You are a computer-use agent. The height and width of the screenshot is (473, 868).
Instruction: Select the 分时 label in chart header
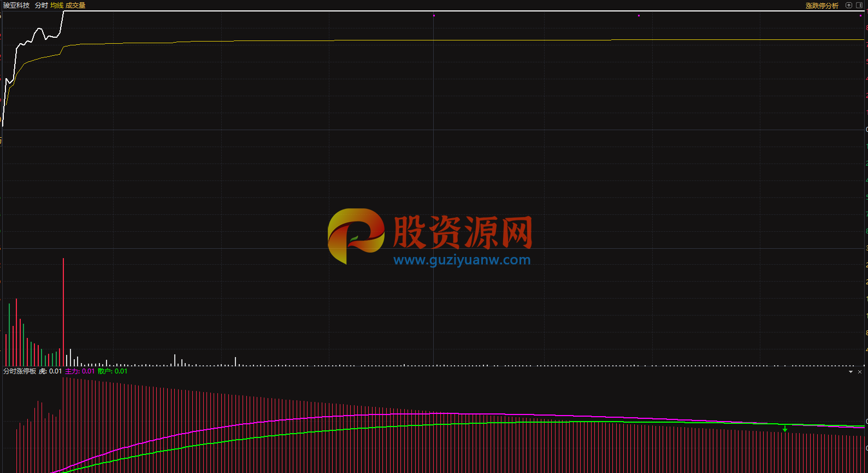click(42, 5)
